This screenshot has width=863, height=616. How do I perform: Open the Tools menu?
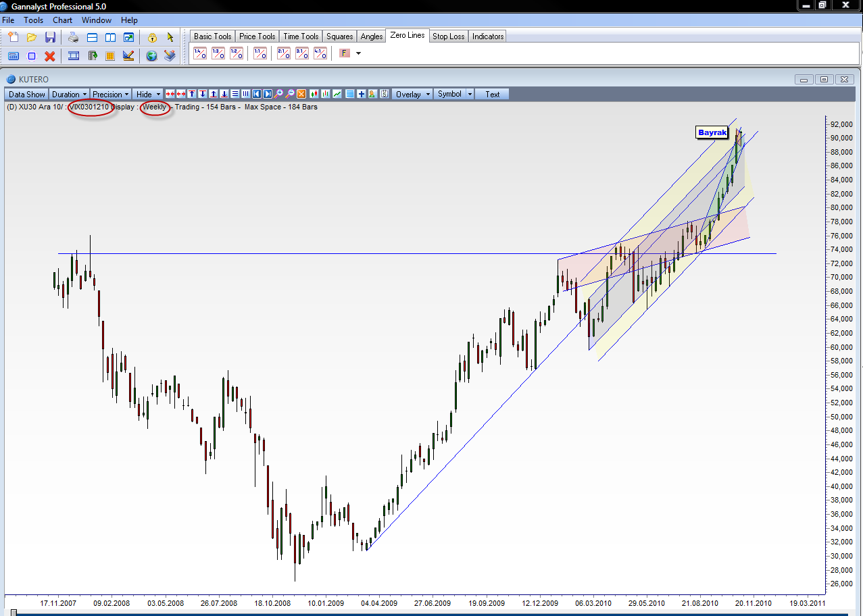pyautogui.click(x=34, y=20)
